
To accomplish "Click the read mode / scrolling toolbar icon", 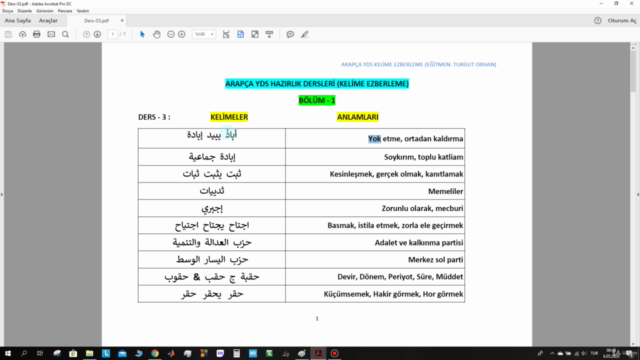I will 269,34.
